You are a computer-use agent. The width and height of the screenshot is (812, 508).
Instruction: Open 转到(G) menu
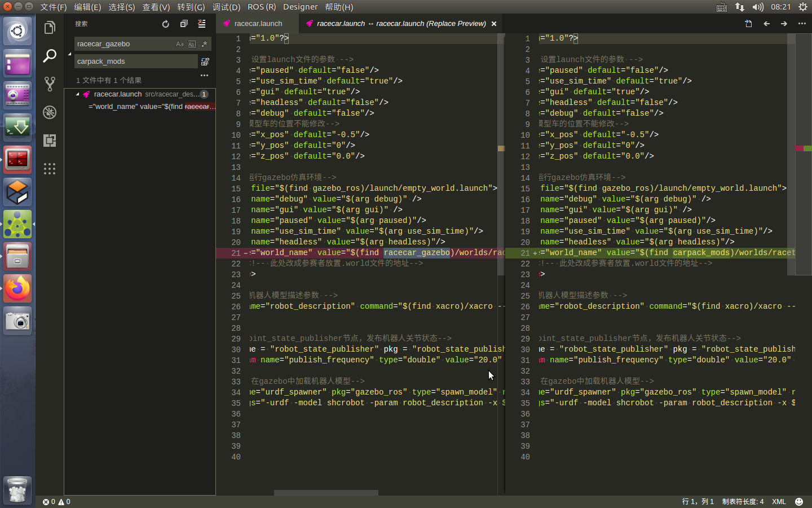191,7
